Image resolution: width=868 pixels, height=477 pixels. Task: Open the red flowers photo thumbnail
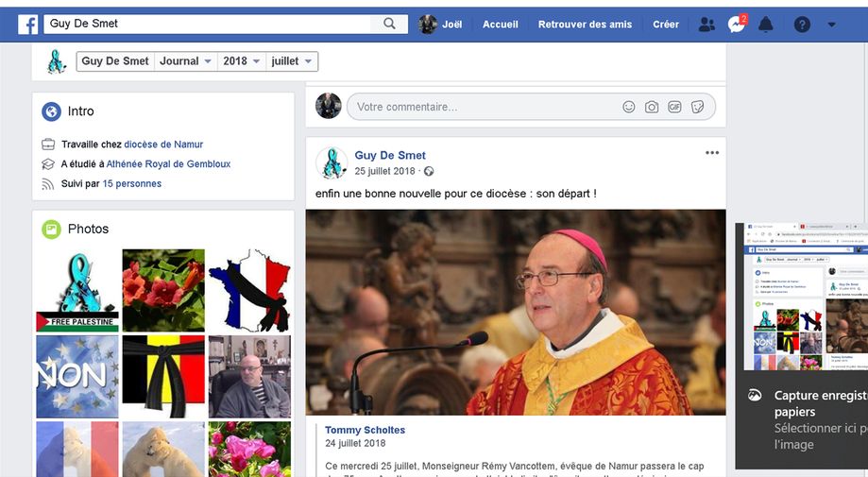(163, 291)
